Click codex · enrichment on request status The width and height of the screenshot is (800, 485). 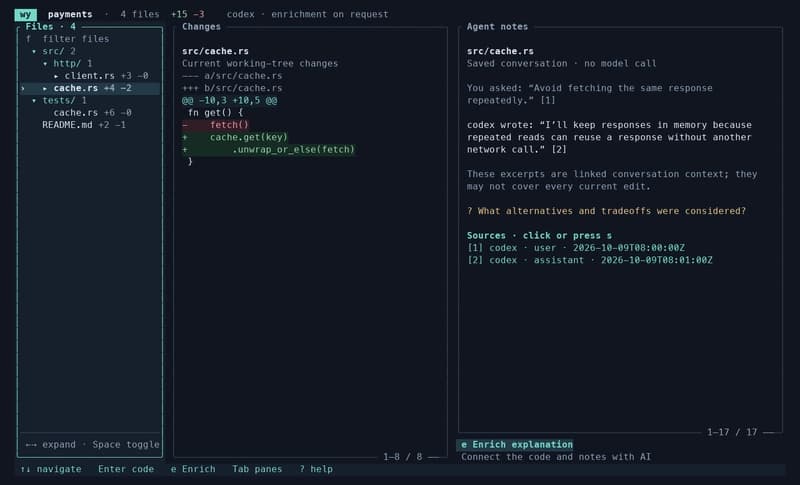coord(308,14)
